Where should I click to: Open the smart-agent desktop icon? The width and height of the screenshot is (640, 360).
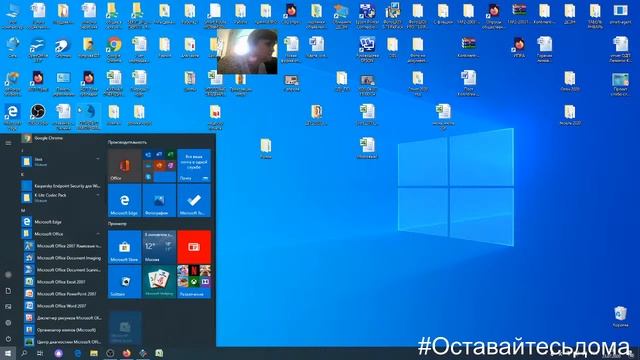point(620,14)
